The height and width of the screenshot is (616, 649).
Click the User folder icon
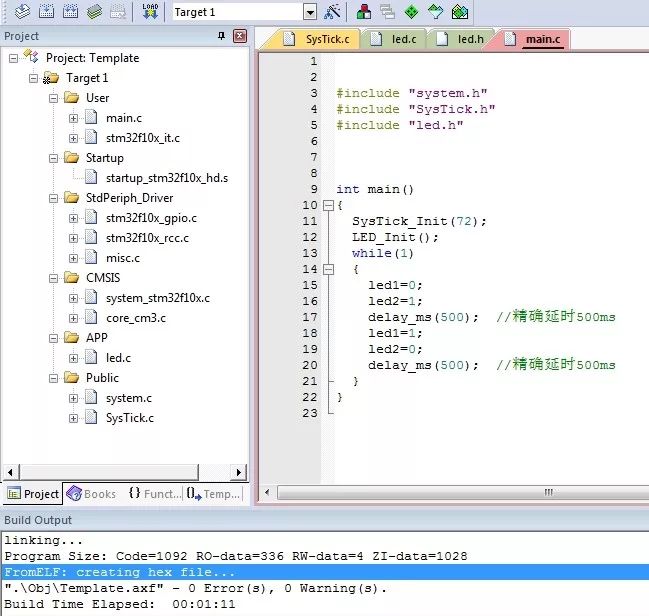tap(71, 98)
